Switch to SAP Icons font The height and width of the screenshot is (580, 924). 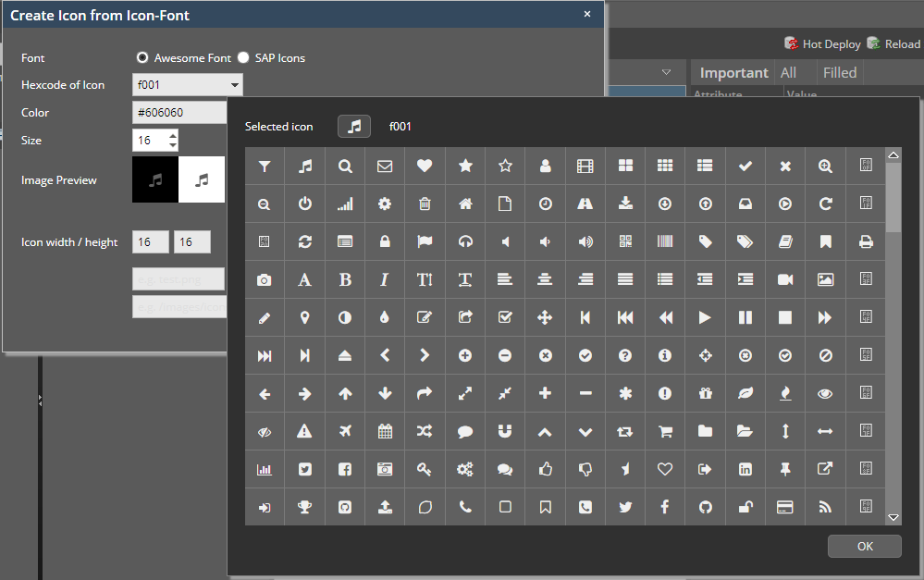coord(242,57)
